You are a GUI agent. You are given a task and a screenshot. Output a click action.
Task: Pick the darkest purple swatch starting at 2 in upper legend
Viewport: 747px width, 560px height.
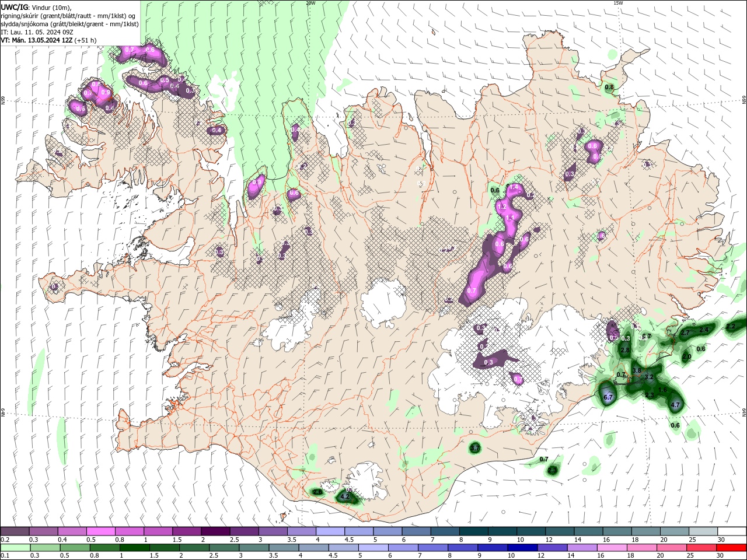pyautogui.click(x=215, y=531)
